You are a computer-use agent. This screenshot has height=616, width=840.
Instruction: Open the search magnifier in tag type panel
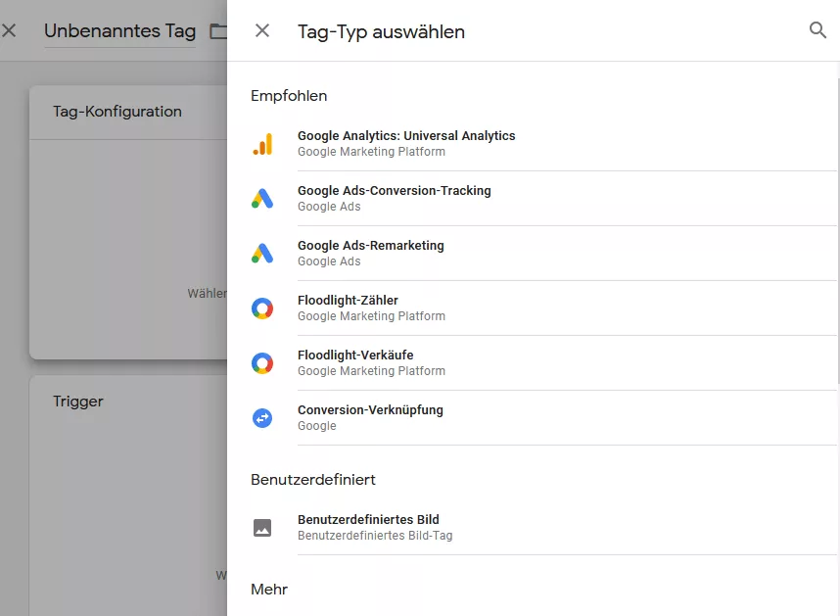817,30
